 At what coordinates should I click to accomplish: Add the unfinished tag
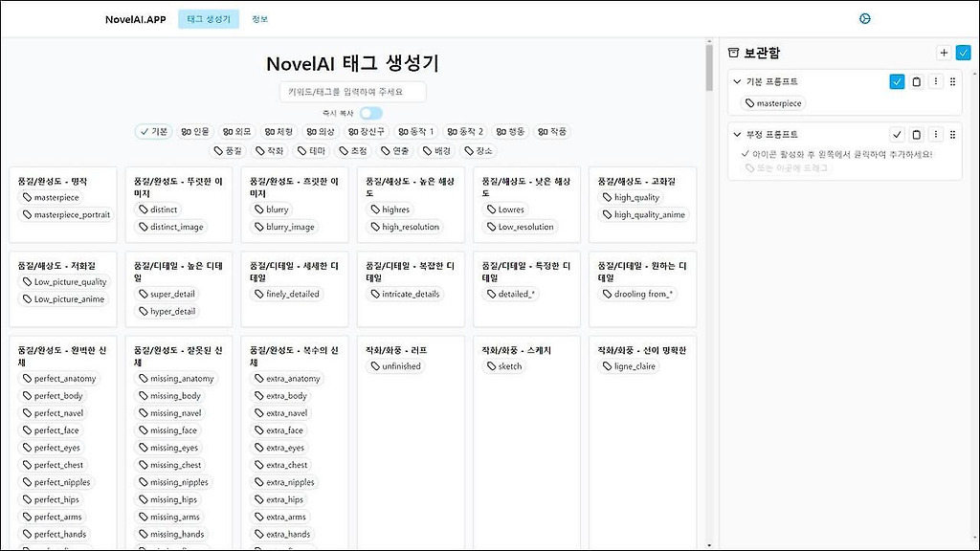(395, 366)
